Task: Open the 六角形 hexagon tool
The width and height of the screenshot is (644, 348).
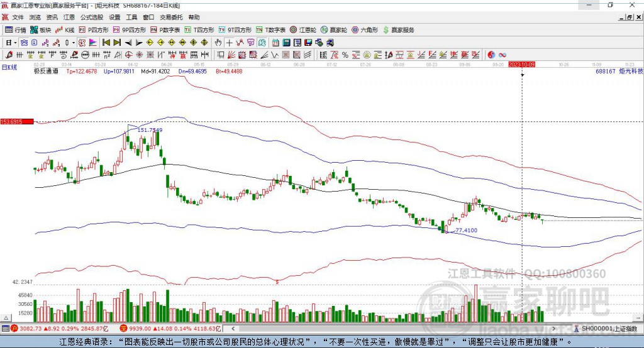Action: point(365,30)
